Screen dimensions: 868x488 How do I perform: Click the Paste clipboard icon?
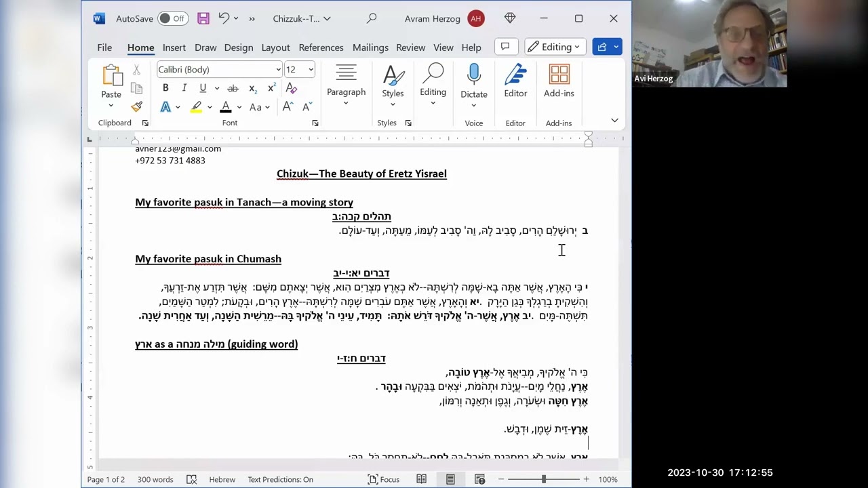pyautogui.click(x=111, y=76)
